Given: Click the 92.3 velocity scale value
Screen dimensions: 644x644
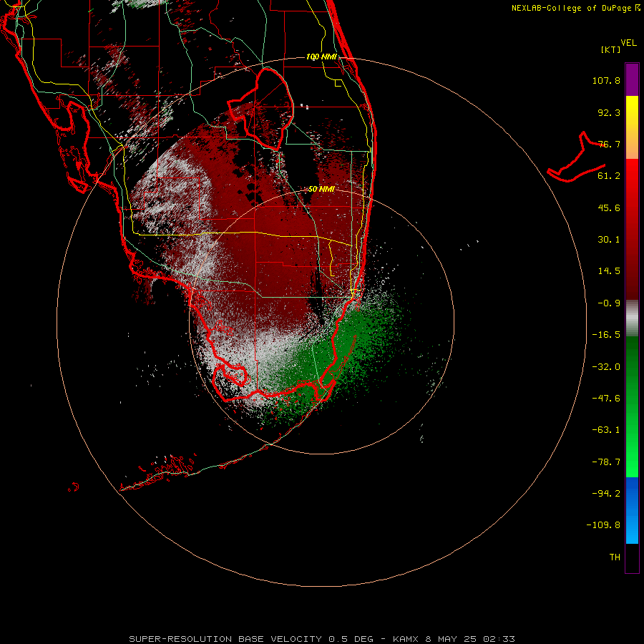Looking at the screenshot, I should point(609,112).
